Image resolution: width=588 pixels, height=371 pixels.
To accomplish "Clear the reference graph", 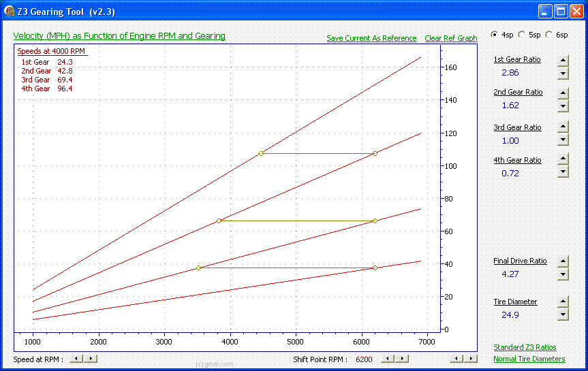I will coord(450,38).
